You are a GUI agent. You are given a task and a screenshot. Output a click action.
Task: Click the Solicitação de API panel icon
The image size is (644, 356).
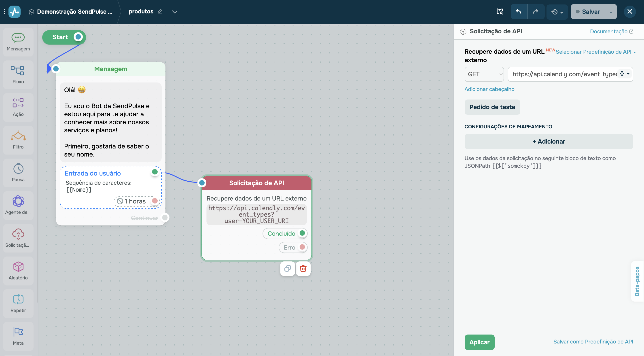click(x=463, y=32)
